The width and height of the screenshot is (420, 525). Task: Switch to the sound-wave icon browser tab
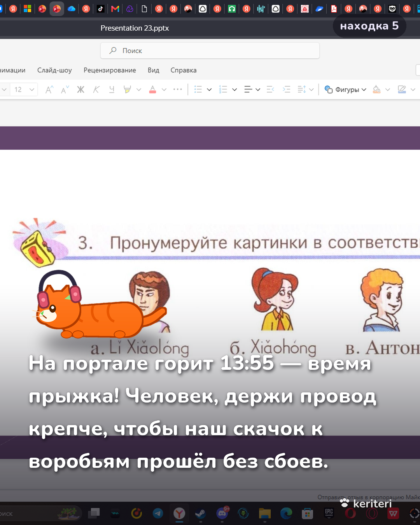261,9
